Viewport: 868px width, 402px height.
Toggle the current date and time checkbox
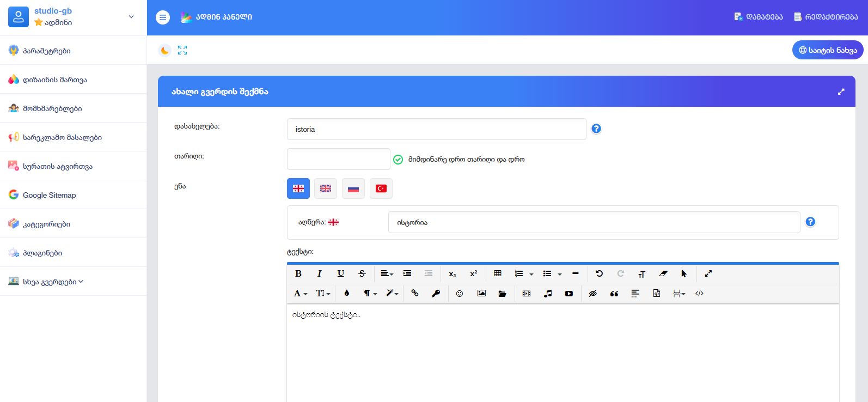(x=398, y=160)
